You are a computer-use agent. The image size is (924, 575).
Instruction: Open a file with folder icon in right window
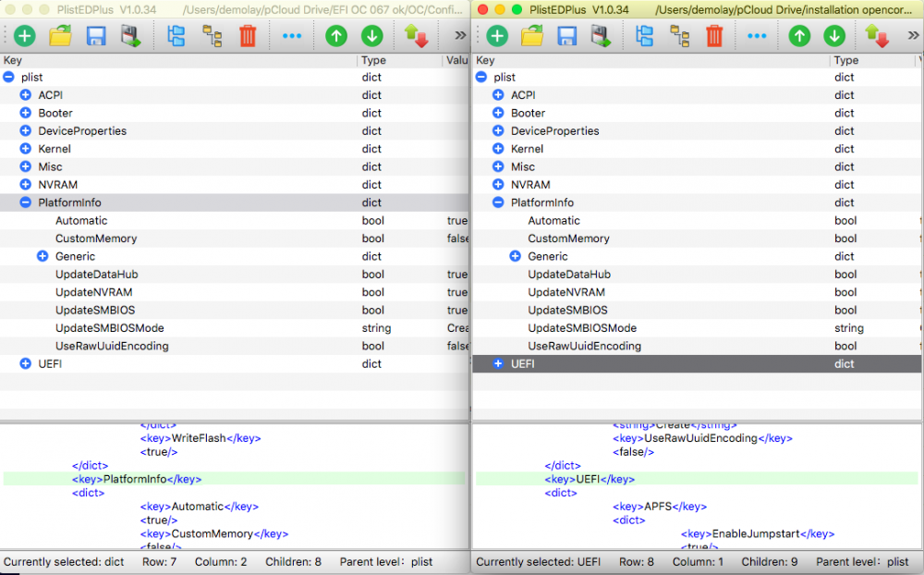[x=532, y=36]
